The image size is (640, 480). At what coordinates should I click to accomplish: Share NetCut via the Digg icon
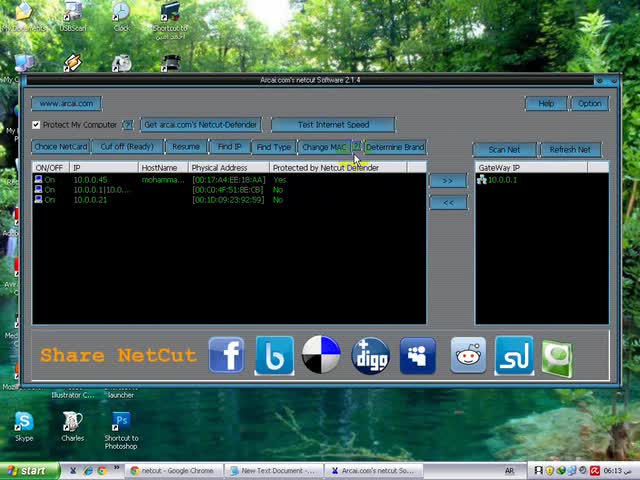[370, 356]
